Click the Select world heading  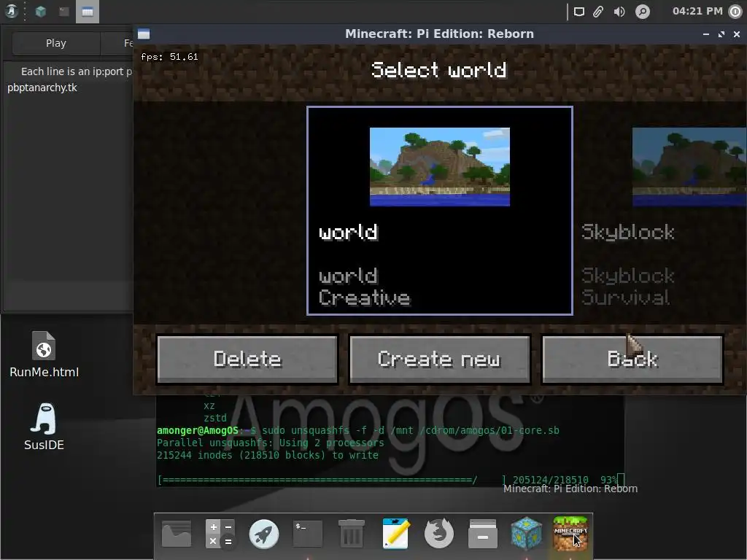[x=438, y=70]
